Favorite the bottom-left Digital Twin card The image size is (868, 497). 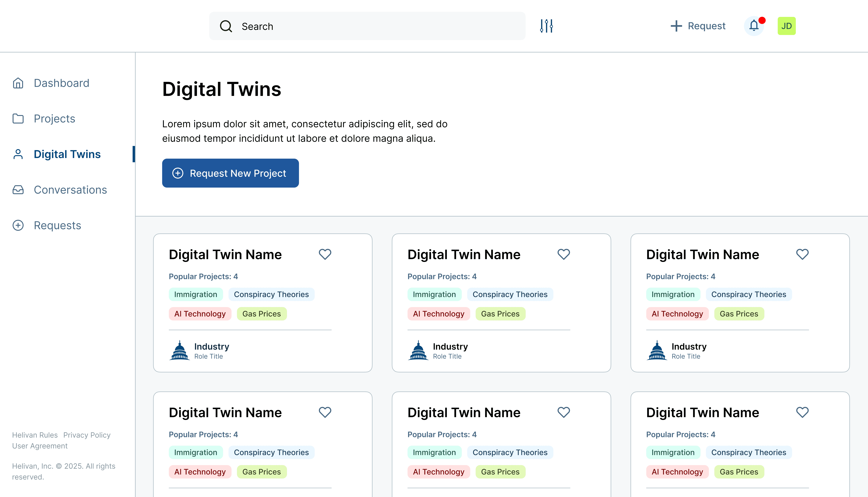point(325,412)
